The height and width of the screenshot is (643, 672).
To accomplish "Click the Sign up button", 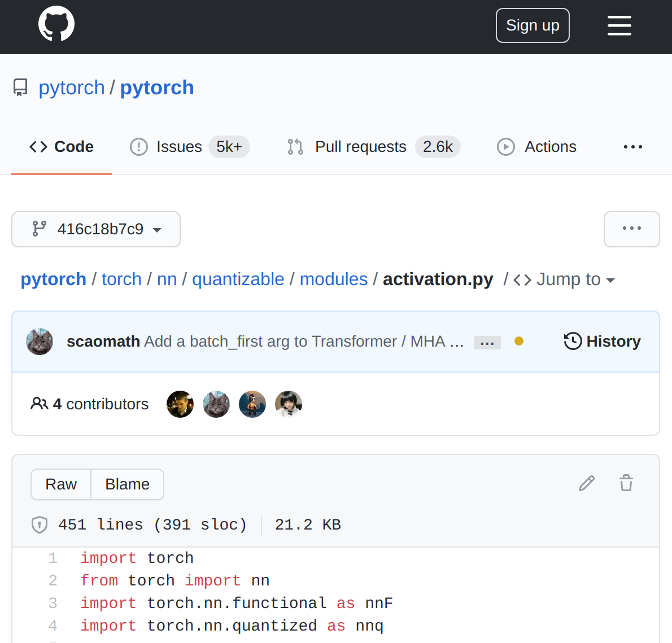I will click(533, 25).
